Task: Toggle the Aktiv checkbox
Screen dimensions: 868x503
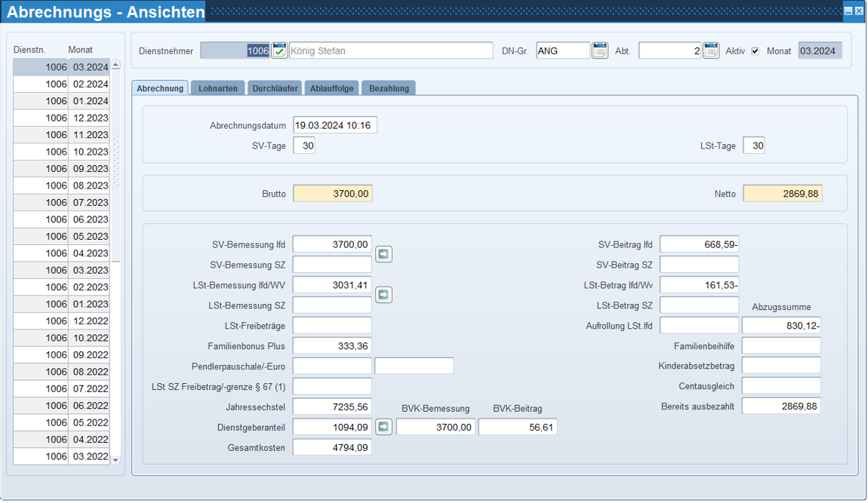Action: point(755,51)
